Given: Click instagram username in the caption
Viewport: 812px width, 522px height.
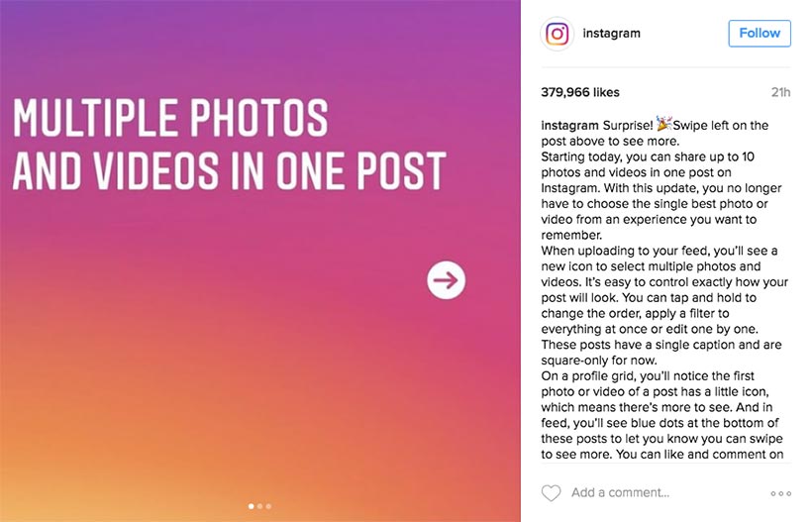Looking at the screenshot, I should [x=569, y=126].
